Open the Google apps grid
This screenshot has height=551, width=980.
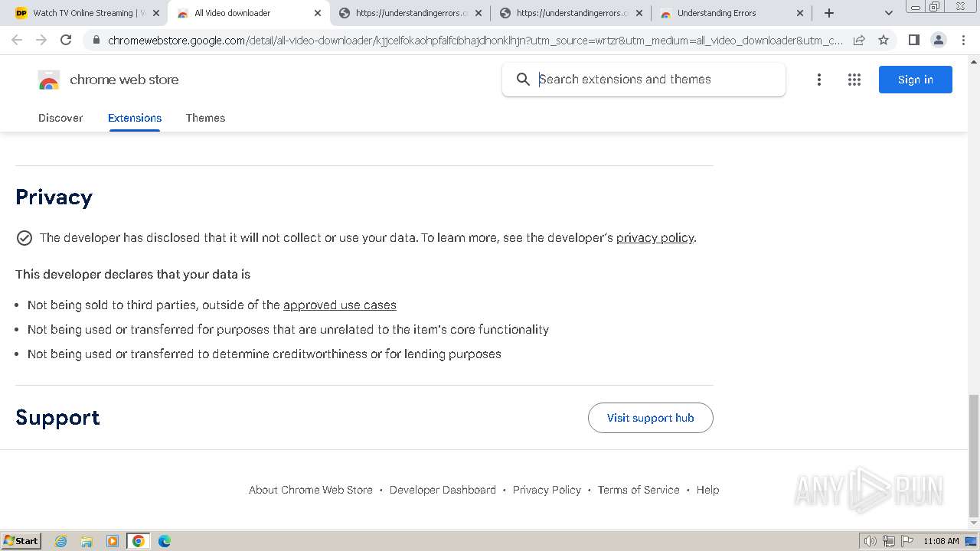pyautogui.click(x=854, y=80)
